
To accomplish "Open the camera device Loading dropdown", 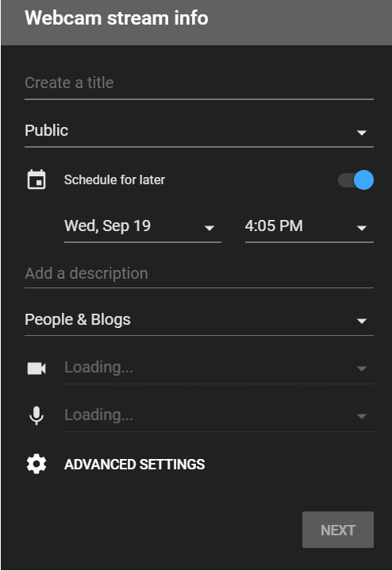I will 219,368.
